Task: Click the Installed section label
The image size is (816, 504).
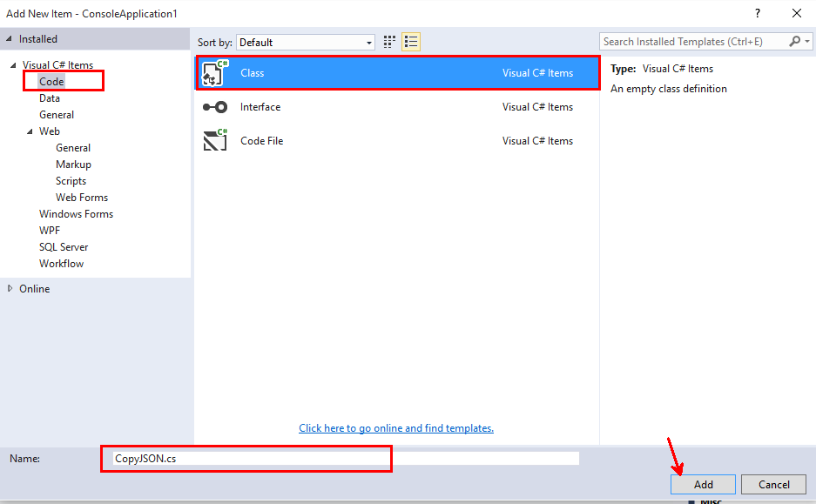Action: pos(38,39)
